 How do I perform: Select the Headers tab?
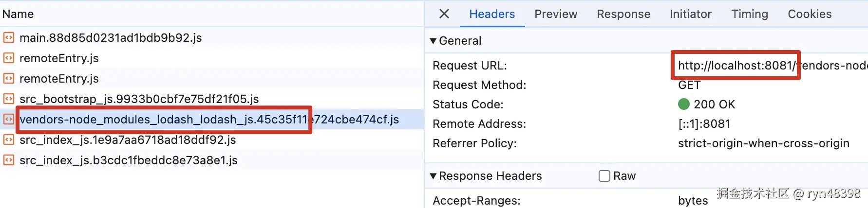pos(492,14)
